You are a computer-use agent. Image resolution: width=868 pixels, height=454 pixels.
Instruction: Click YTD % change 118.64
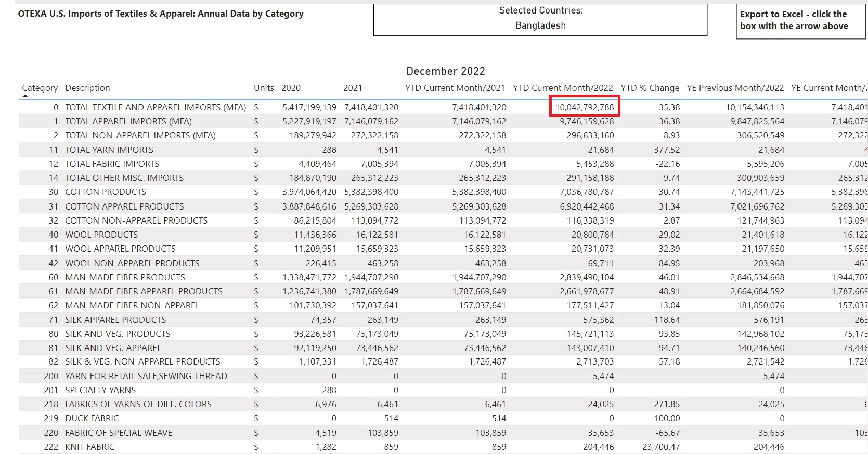tap(667, 320)
